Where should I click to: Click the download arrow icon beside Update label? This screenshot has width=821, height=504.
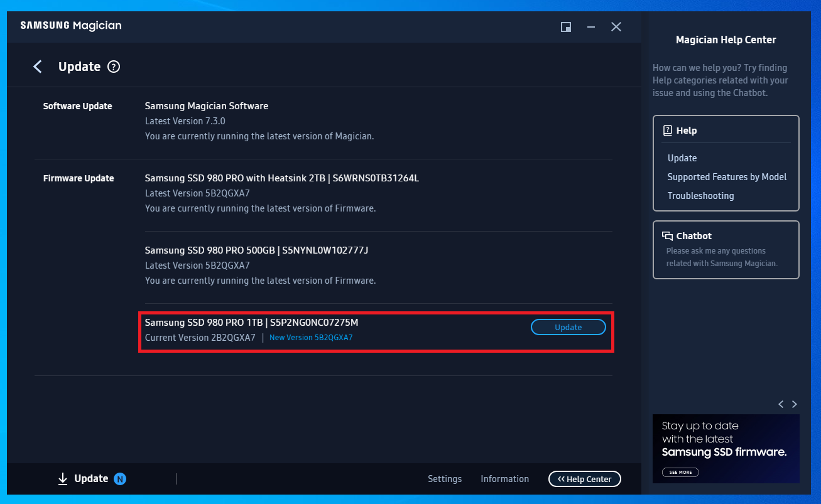click(x=63, y=478)
